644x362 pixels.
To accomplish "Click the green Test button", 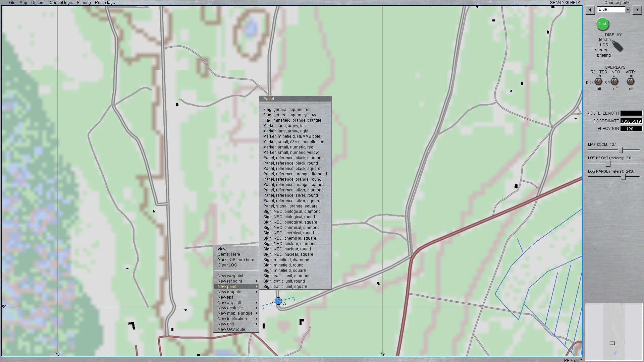I will [602, 24].
